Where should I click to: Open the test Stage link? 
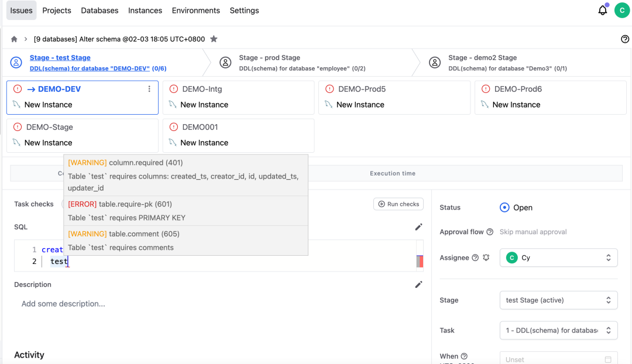pyautogui.click(x=60, y=58)
